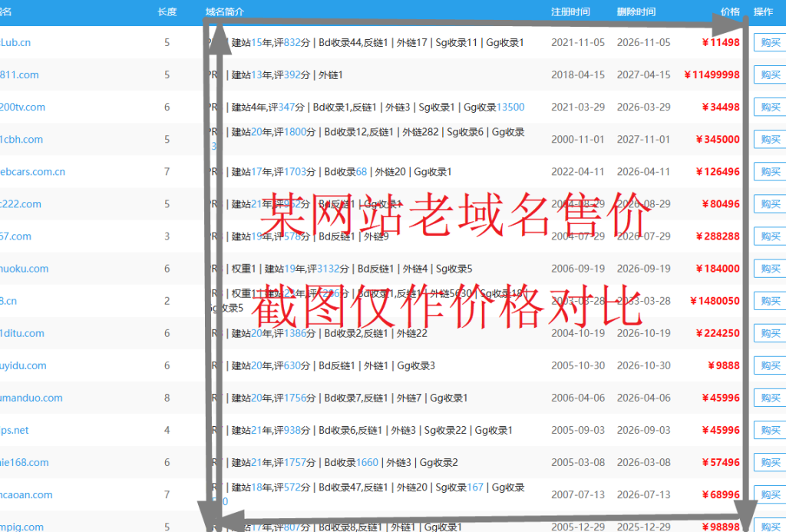Click Bd收录 value 1660 in nie168.com row
This screenshot has height=532, width=786.
tap(367, 462)
